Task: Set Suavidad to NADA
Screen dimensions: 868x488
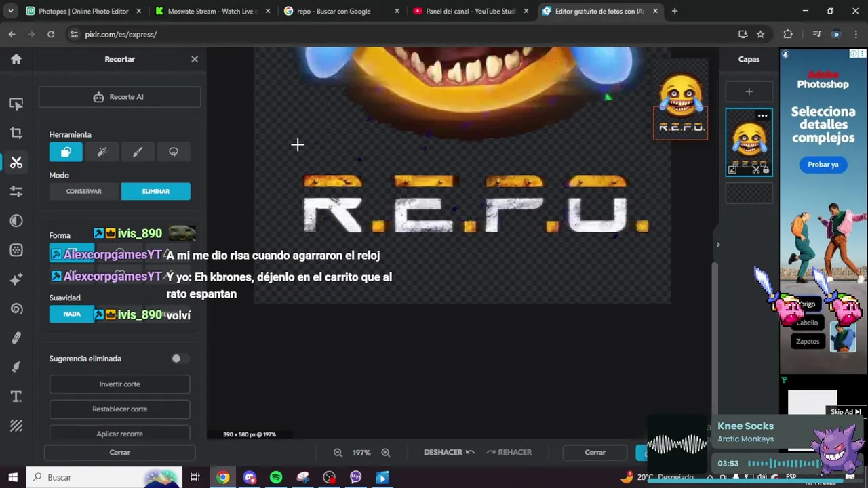Action: coord(72,314)
